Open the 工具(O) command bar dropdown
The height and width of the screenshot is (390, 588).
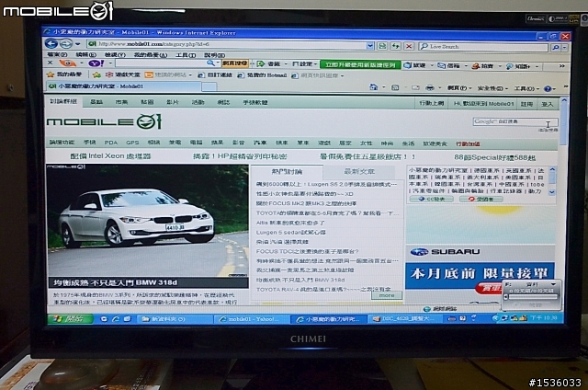526,89
